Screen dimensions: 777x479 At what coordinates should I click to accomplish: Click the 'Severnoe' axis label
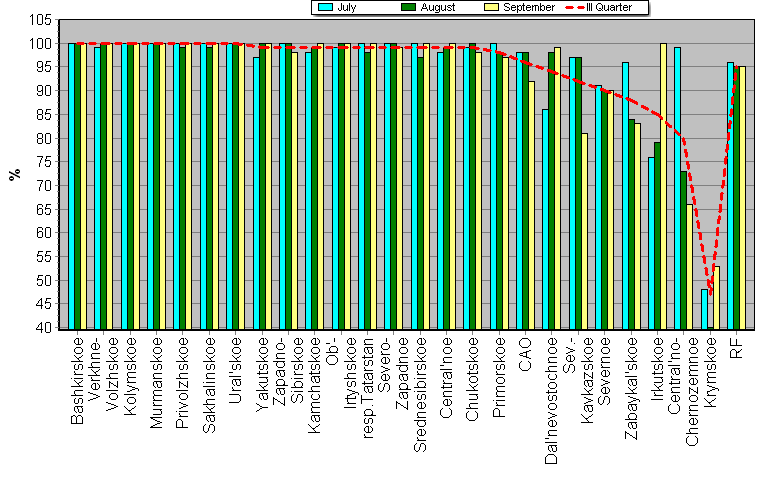pyautogui.click(x=605, y=371)
